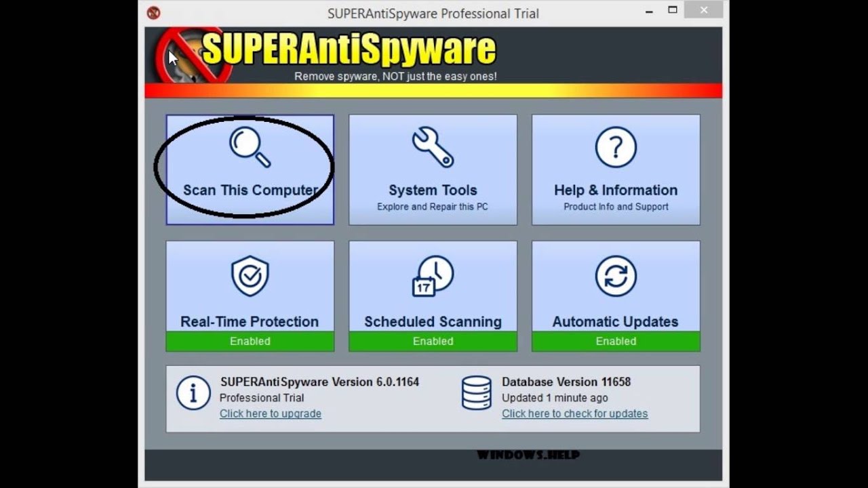Click the version info circle icon

[193, 393]
